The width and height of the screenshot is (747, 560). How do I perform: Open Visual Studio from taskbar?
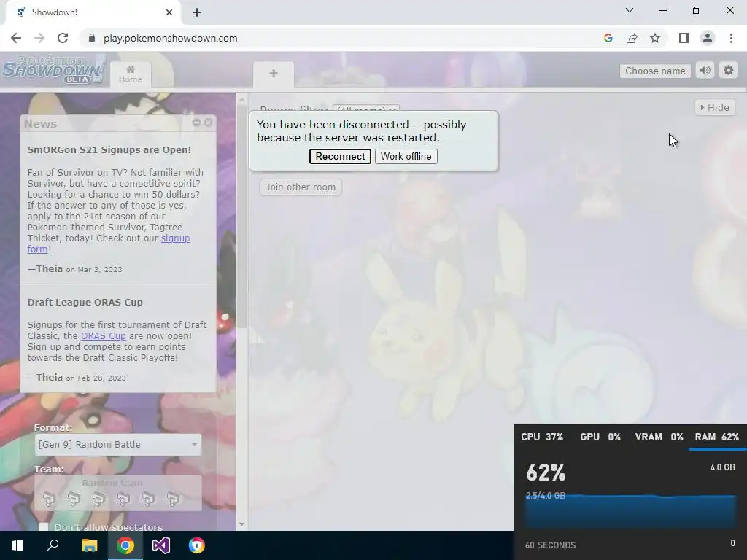(161, 545)
